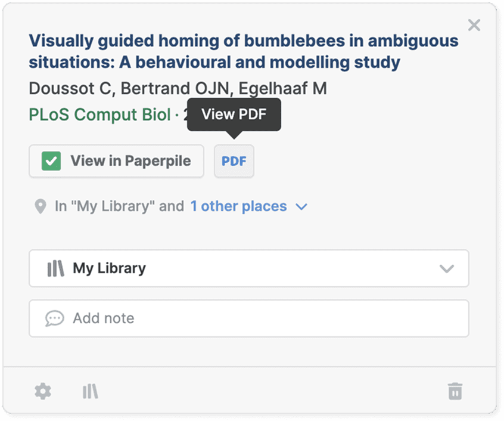The height and width of the screenshot is (421, 504).
Task: Open the PDF with the PDF button
Action: click(234, 161)
